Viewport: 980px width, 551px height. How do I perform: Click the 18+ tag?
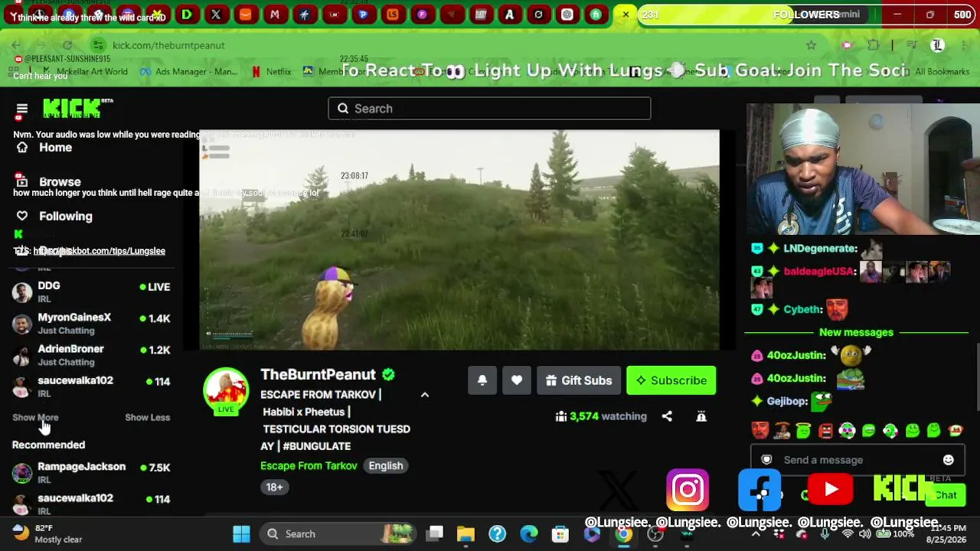[x=274, y=487]
